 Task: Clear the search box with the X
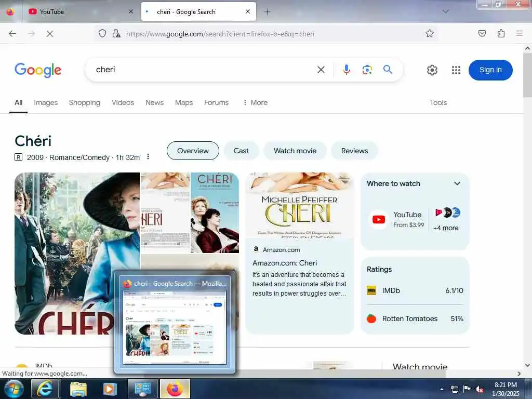(321, 70)
